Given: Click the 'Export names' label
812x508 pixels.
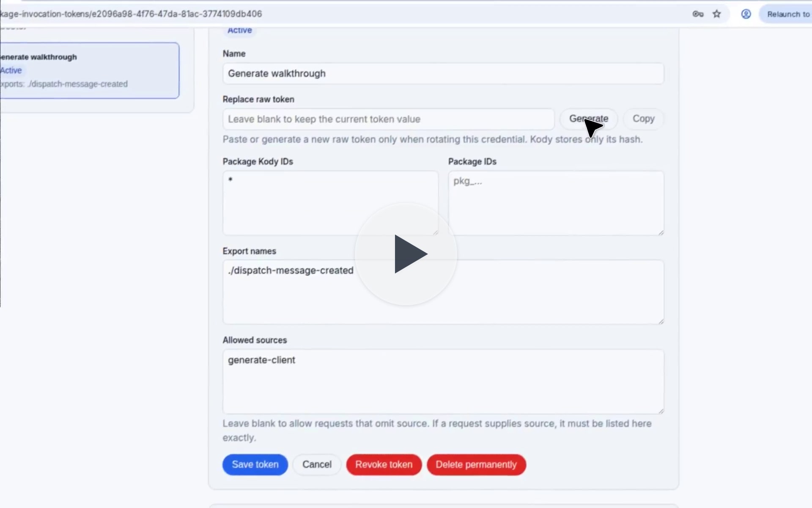Looking at the screenshot, I should (x=249, y=251).
